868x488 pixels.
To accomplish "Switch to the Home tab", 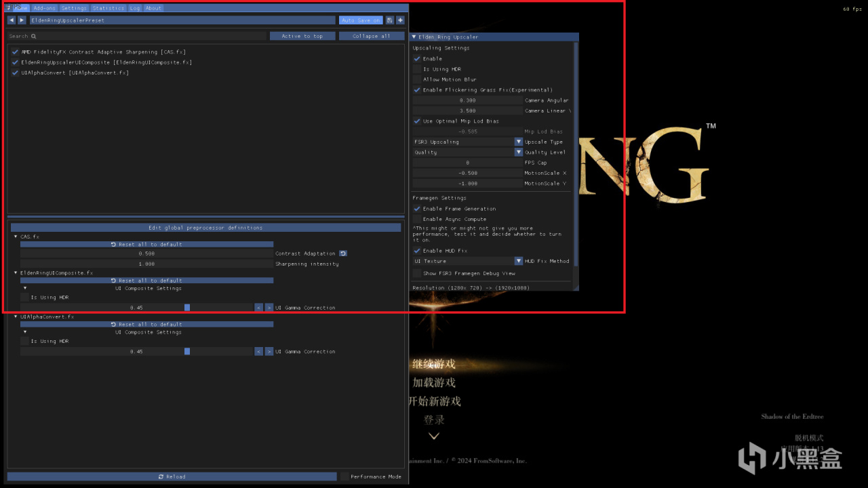I will (x=21, y=8).
